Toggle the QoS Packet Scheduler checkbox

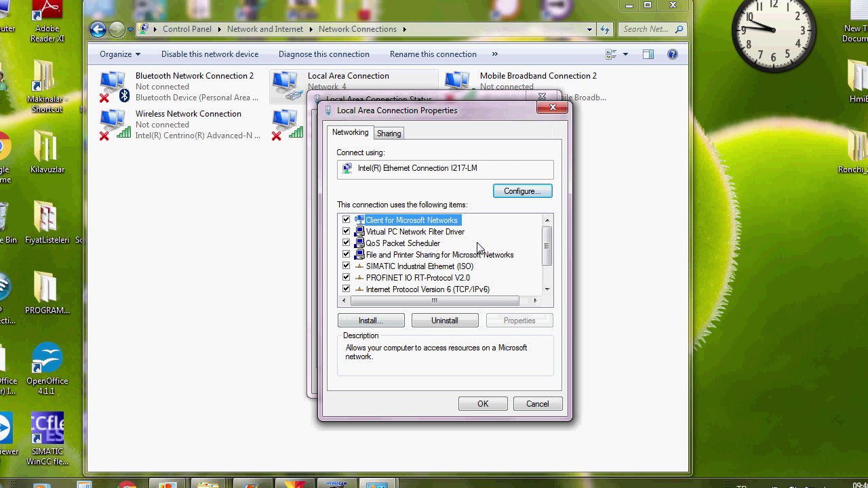pos(347,243)
